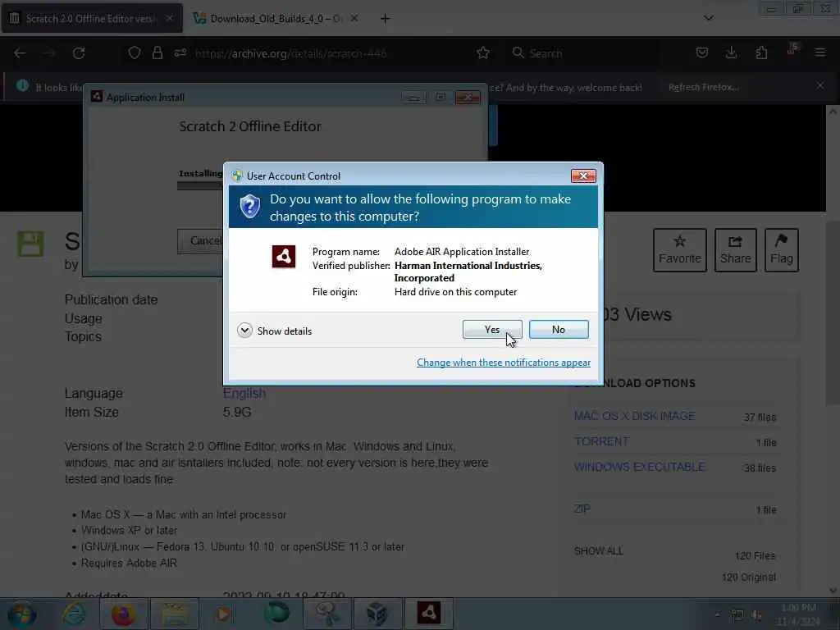
Task: Open VirtualBox cube taskbar icon
Action: [x=377, y=614]
